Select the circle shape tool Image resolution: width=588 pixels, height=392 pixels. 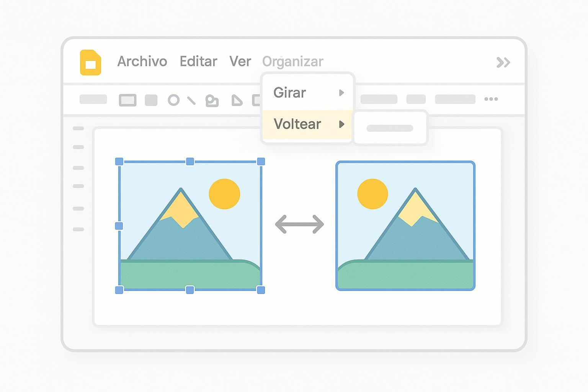[x=173, y=100]
